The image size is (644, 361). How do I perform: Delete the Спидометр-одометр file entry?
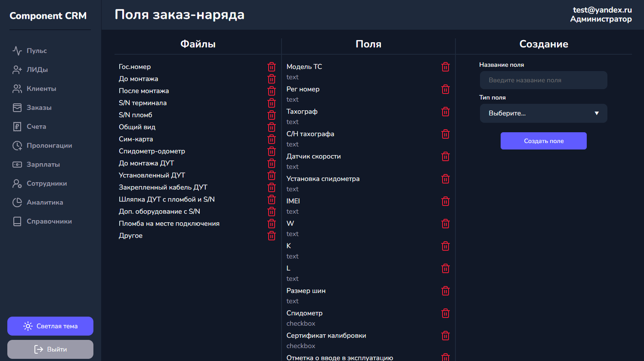(x=272, y=151)
